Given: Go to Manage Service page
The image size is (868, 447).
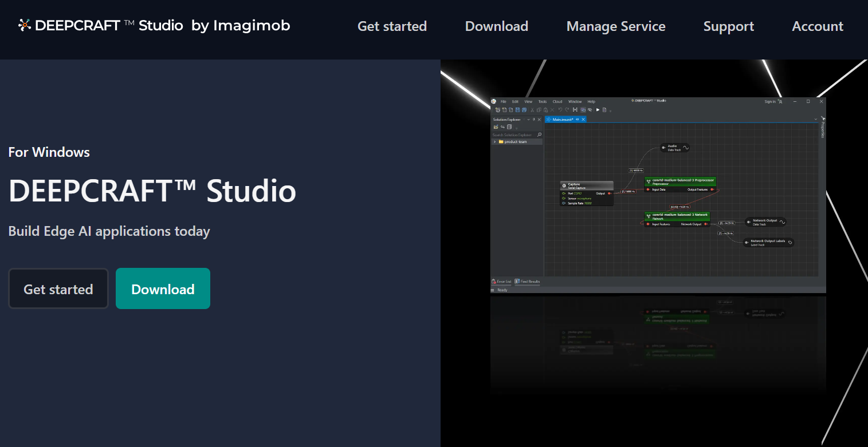Looking at the screenshot, I should [616, 26].
